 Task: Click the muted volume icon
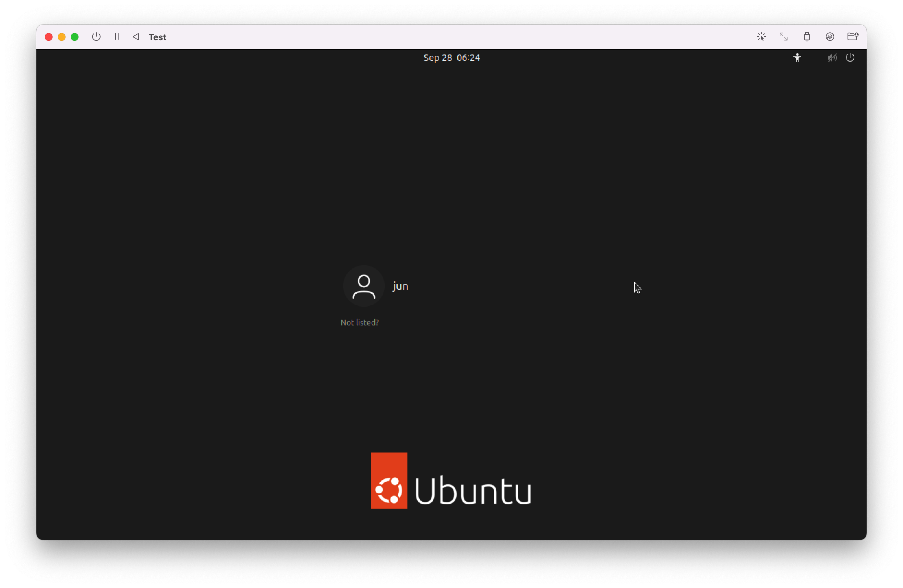coord(832,58)
